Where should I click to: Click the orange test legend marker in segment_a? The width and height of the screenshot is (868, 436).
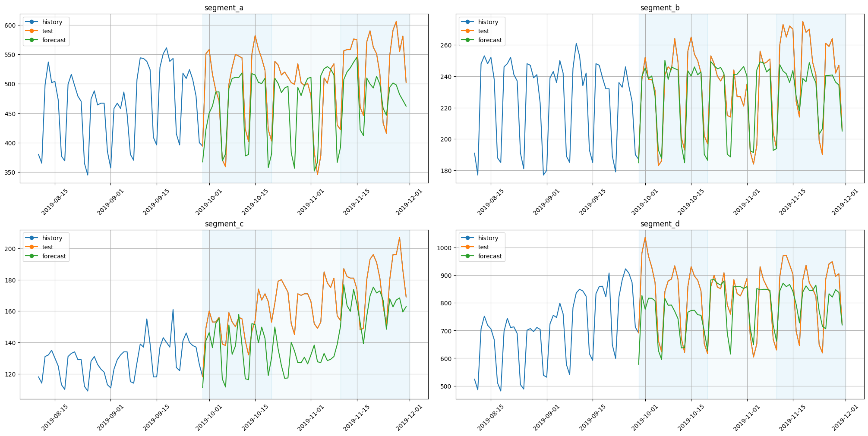32,31
